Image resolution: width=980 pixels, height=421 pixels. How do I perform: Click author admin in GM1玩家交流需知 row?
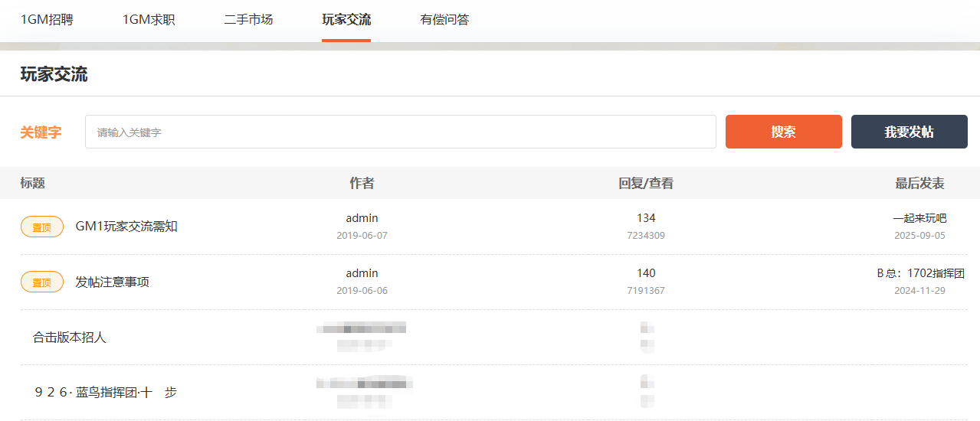[x=362, y=218]
